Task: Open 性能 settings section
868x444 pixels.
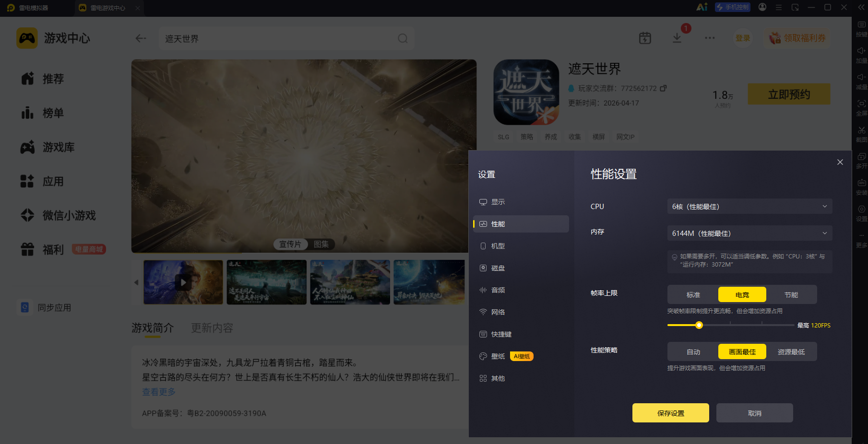Action: click(x=521, y=224)
